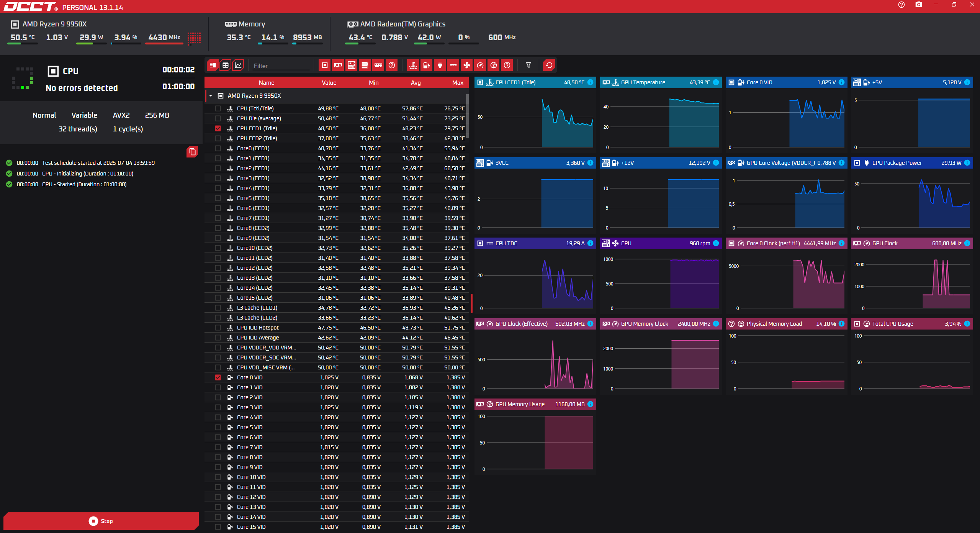
Task: Toggle the GPU device filter icon
Action: tap(338, 65)
